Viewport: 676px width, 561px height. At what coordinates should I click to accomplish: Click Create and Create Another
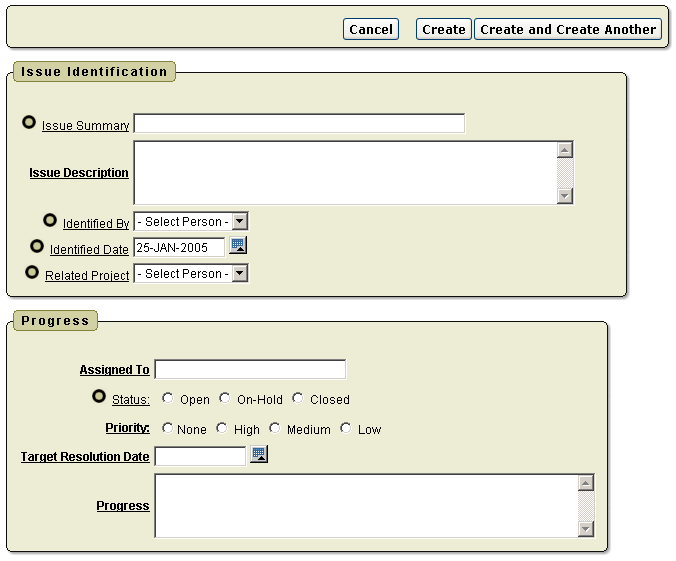(567, 29)
